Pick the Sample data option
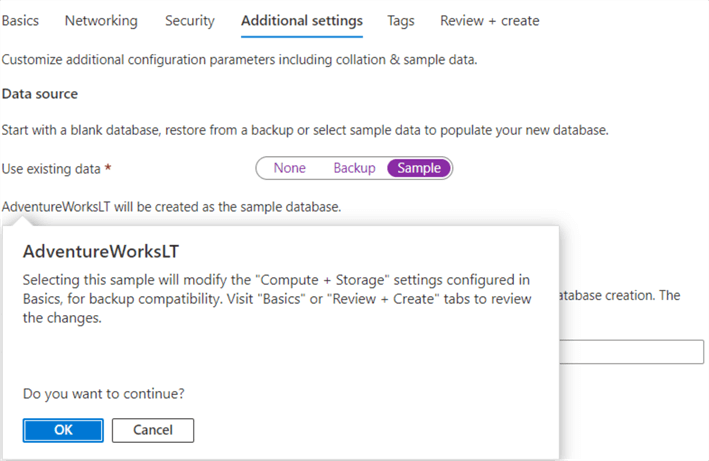This screenshot has height=461, width=709. (419, 168)
